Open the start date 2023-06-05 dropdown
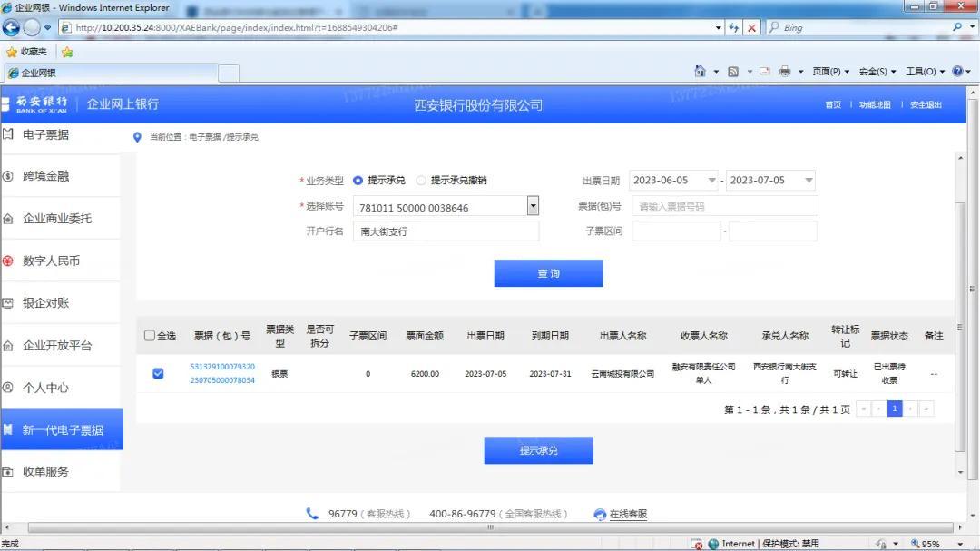The height and width of the screenshot is (551, 980). click(x=711, y=180)
